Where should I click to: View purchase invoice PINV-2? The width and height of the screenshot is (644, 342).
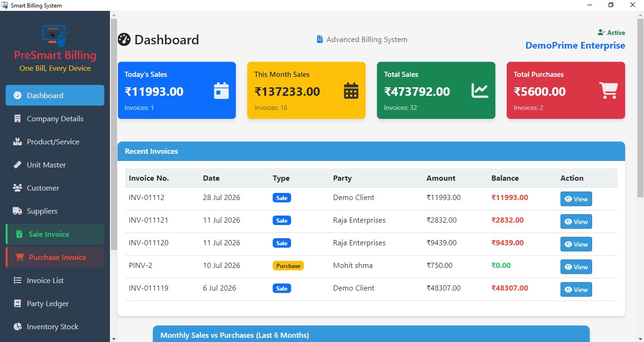pyautogui.click(x=576, y=267)
